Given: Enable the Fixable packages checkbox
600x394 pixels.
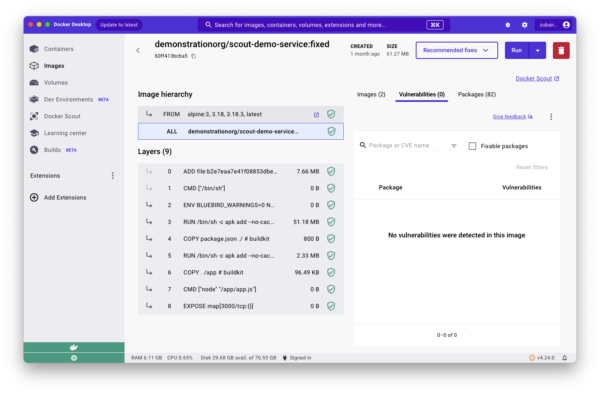Looking at the screenshot, I should tap(473, 146).
